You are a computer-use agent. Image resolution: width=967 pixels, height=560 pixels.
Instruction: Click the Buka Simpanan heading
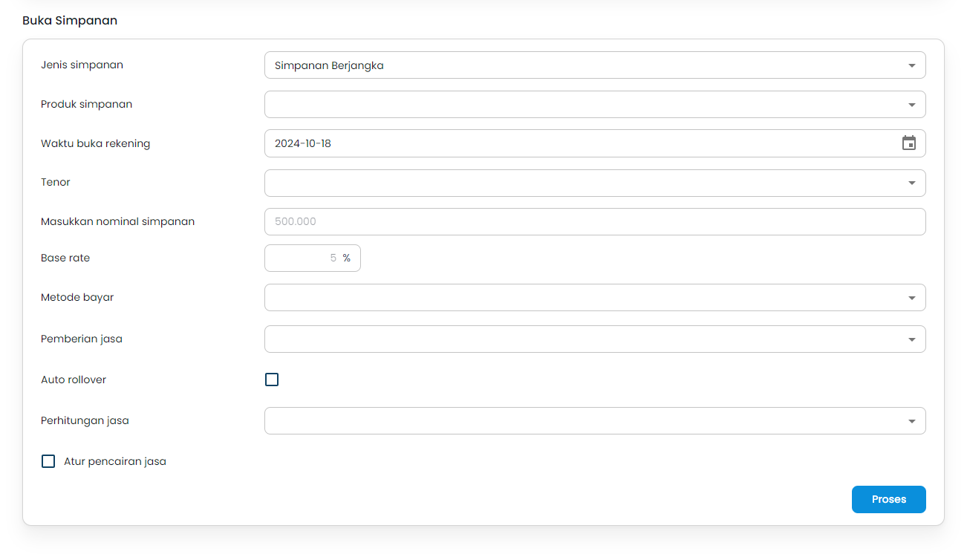pos(69,20)
